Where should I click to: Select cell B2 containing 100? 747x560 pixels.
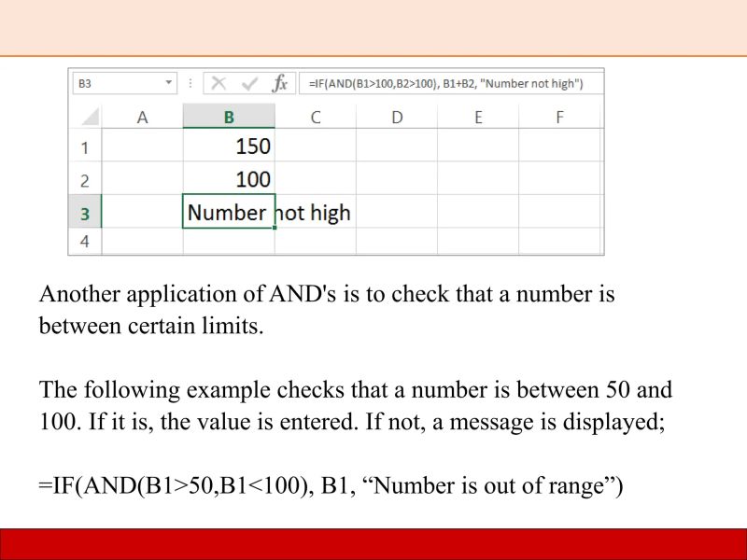[x=229, y=179]
